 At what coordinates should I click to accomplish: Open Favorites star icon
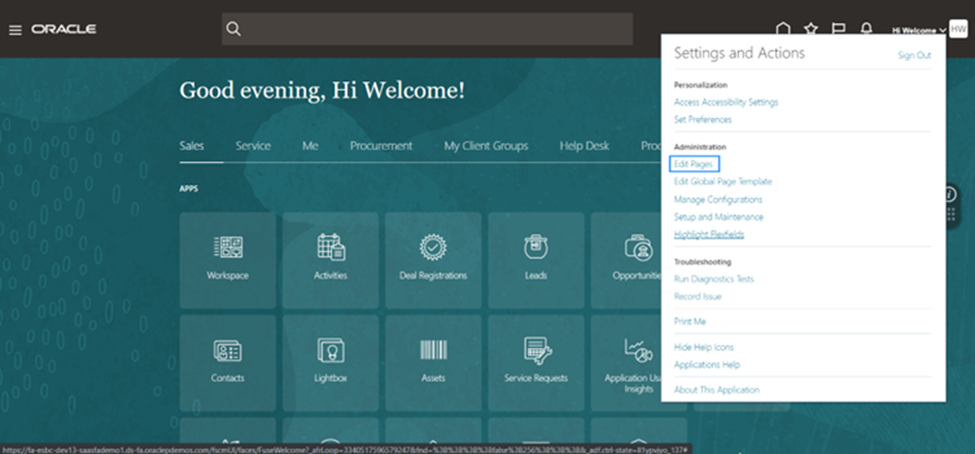click(x=811, y=29)
